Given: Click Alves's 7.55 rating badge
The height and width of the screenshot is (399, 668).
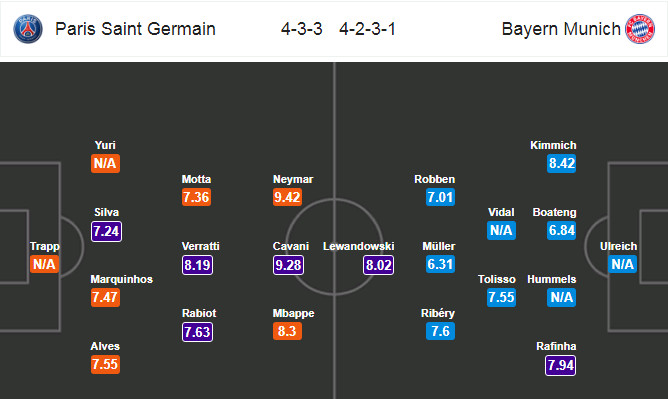Looking at the screenshot, I should click(105, 365).
